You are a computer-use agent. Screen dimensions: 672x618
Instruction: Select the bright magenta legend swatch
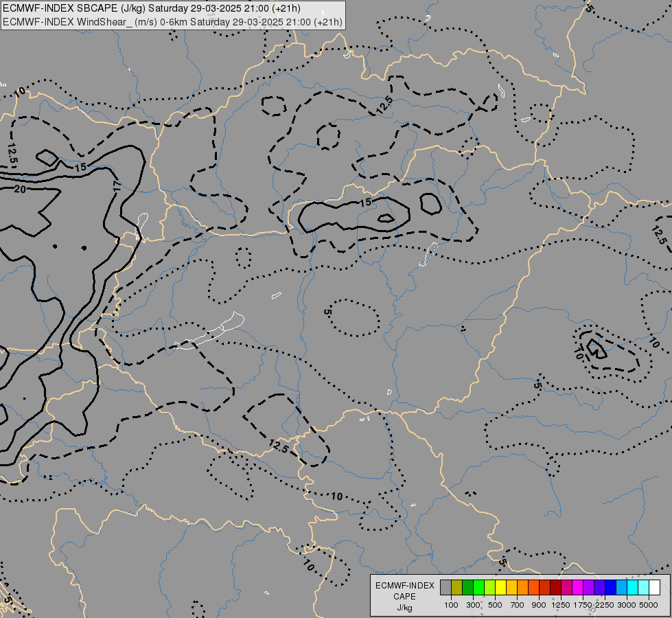[x=577, y=588]
